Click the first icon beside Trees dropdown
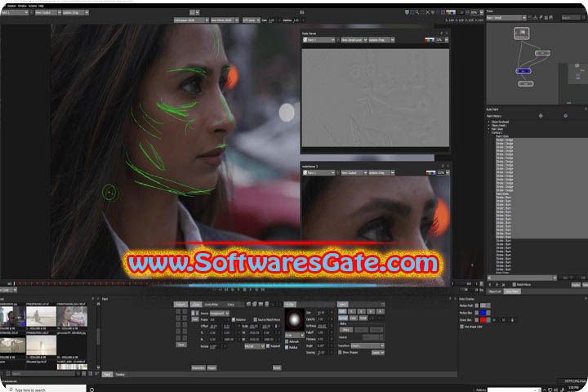The width and height of the screenshot is (588, 392). point(529,18)
